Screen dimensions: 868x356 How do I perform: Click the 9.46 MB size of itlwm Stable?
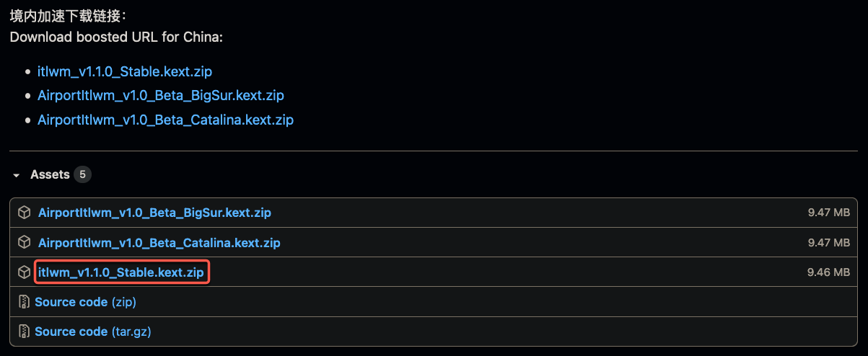(x=828, y=272)
